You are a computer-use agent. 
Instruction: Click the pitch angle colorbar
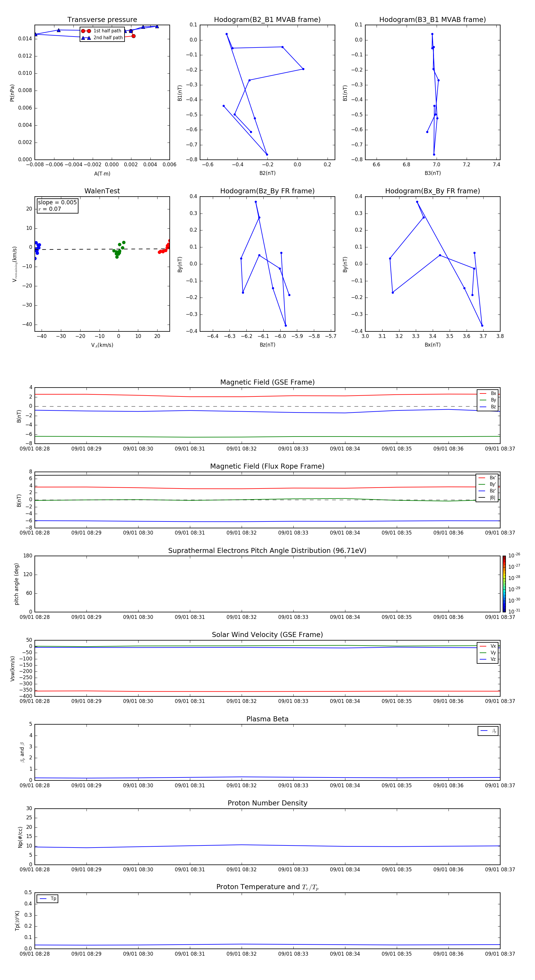pyautogui.click(x=504, y=584)
